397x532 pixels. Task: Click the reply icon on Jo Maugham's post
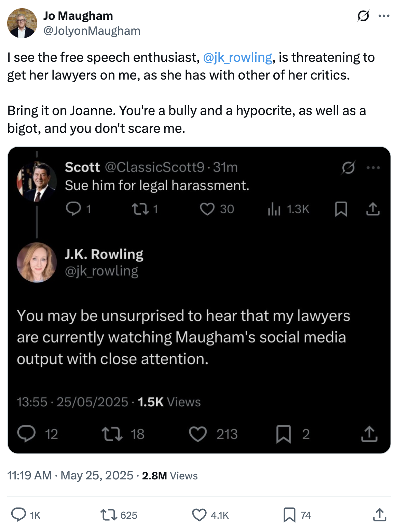18,515
